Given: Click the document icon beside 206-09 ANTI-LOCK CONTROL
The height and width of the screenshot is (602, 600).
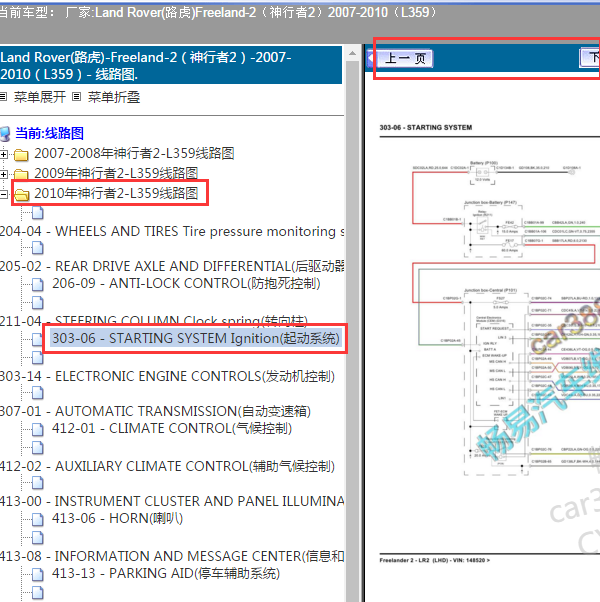Looking at the screenshot, I should coord(38,284).
